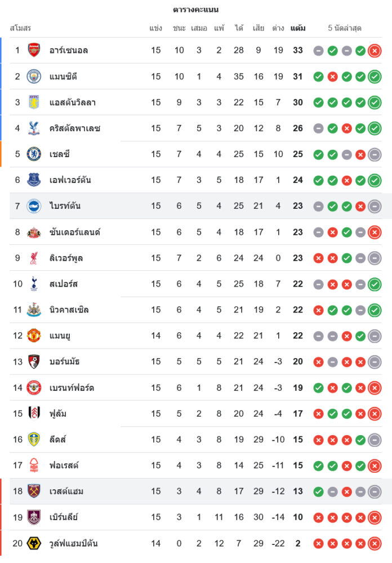Viewport: 392px width, 563px height.
Task: Open the เอฟเวอร์ตัน team link
Action: pos(70,180)
